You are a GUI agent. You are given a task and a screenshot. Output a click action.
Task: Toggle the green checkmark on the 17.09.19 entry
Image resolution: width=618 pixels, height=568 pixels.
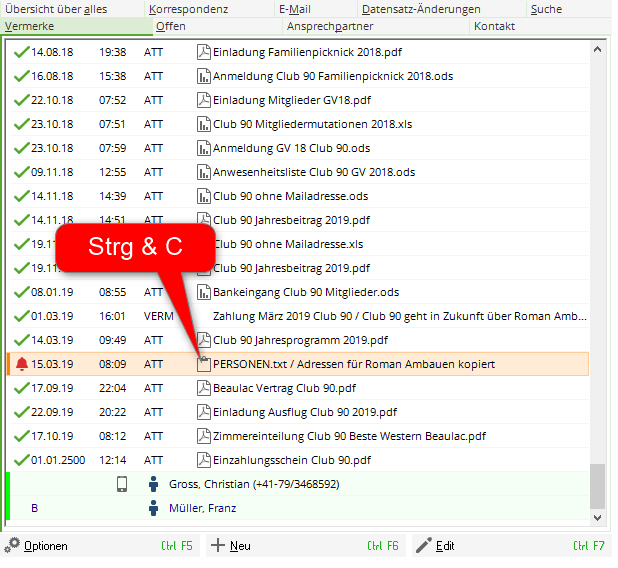[x=21, y=388]
